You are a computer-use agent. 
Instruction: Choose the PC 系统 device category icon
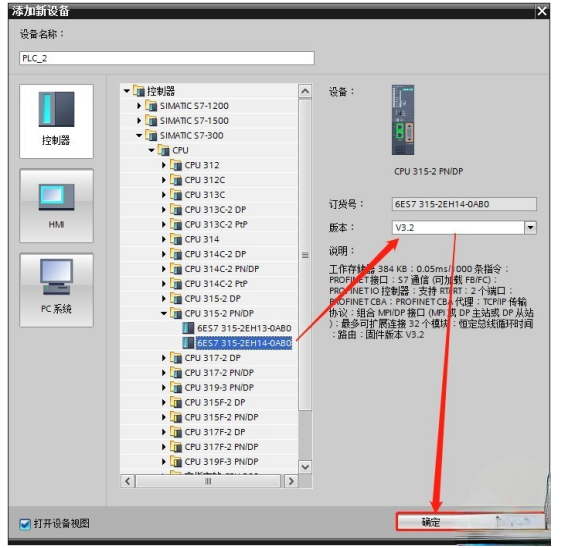[x=56, y=277]
